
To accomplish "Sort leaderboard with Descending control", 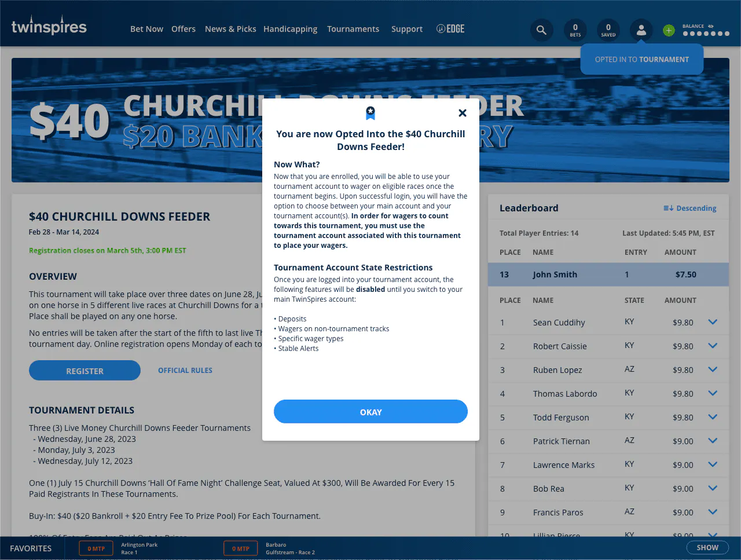I will click(x=690, y=208).
